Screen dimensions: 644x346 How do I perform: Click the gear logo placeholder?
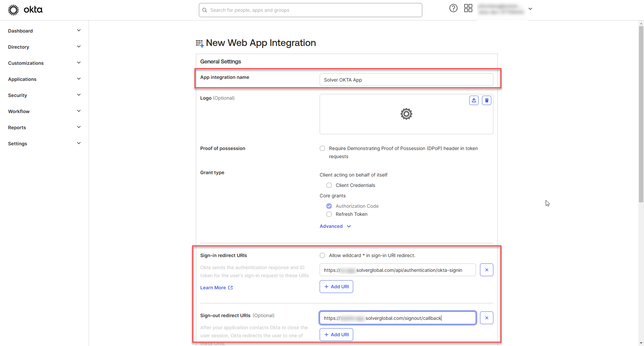click(x=406, y=114)
